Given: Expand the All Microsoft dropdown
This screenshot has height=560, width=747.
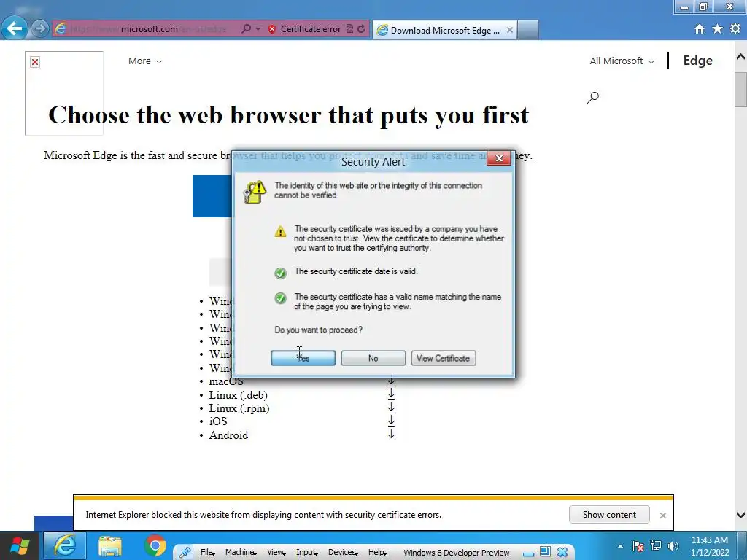Looking at the screenshot, I should [x=622, y=61].
